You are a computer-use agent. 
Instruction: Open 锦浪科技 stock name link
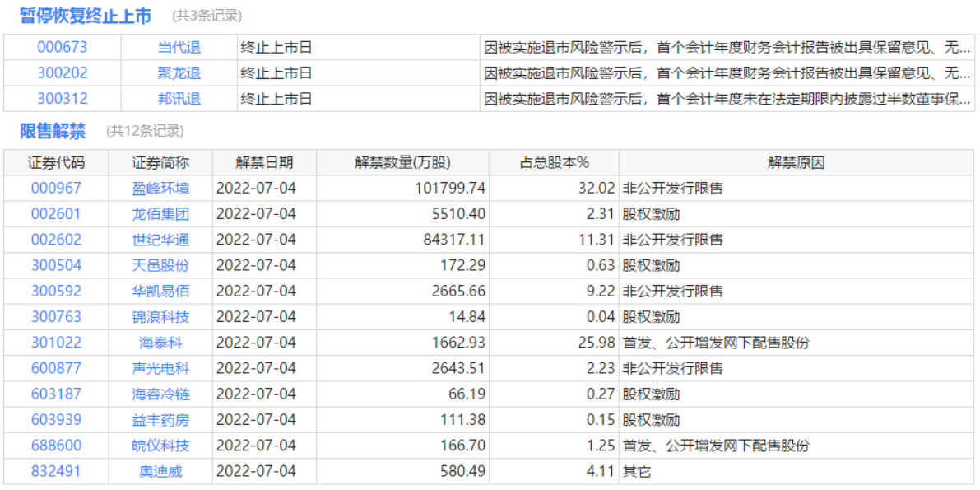160,317
